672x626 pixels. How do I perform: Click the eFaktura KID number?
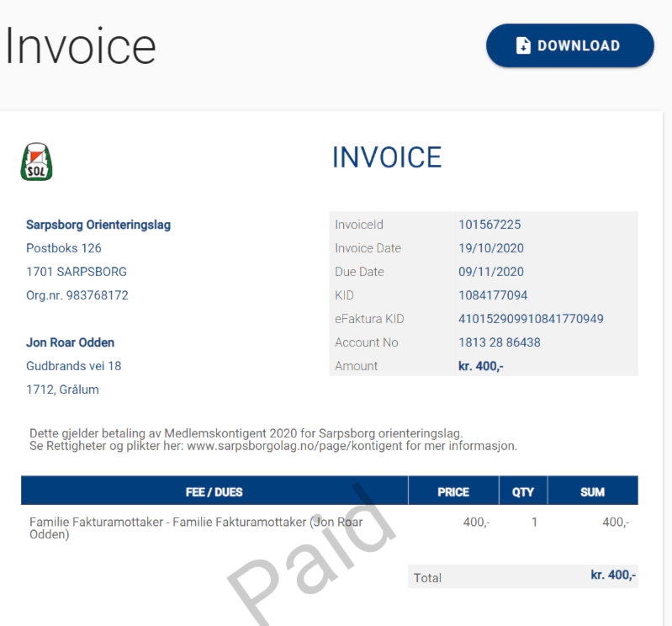click(x=530, y=319)
